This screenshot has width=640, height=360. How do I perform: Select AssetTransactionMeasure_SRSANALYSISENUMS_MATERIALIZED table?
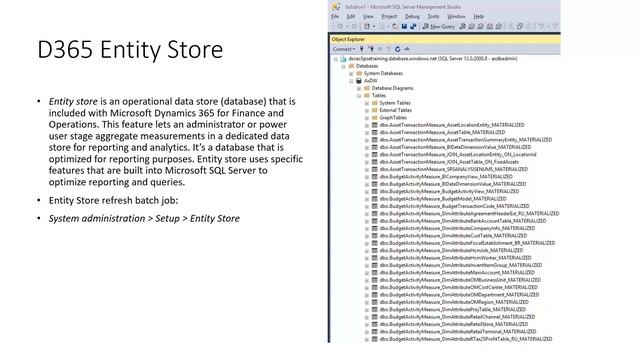[x=454, y=169]
